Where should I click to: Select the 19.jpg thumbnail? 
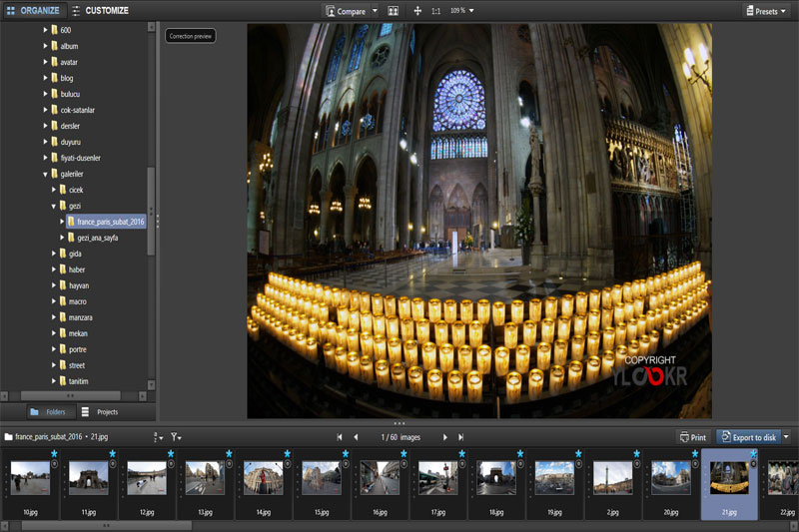(554, 478)
